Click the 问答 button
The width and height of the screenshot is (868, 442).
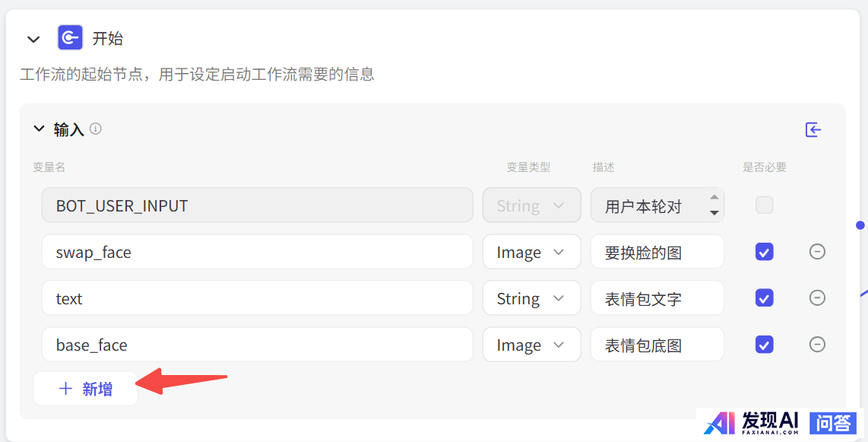[834, 423]
